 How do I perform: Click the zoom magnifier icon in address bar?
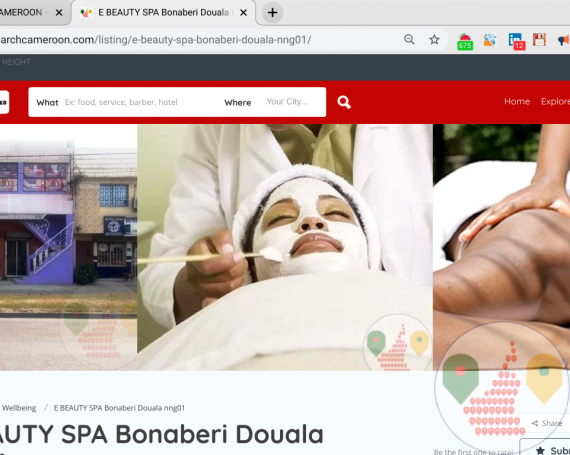pyautogui.click(x=409, y=39)
